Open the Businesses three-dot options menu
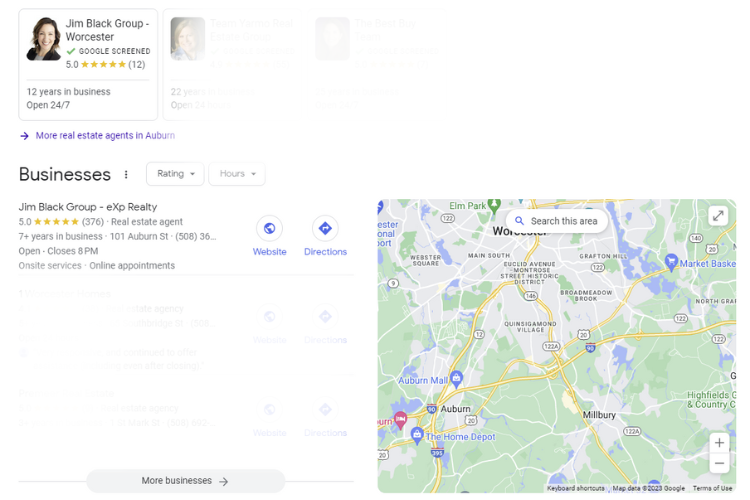 point(126,175)
